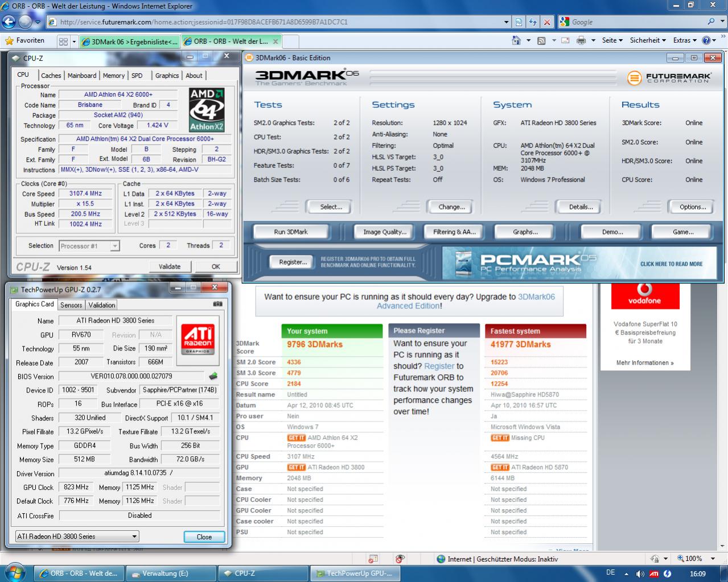Click the Register link in Please Register box
This screenshot has width=728, height=582.
439,366
